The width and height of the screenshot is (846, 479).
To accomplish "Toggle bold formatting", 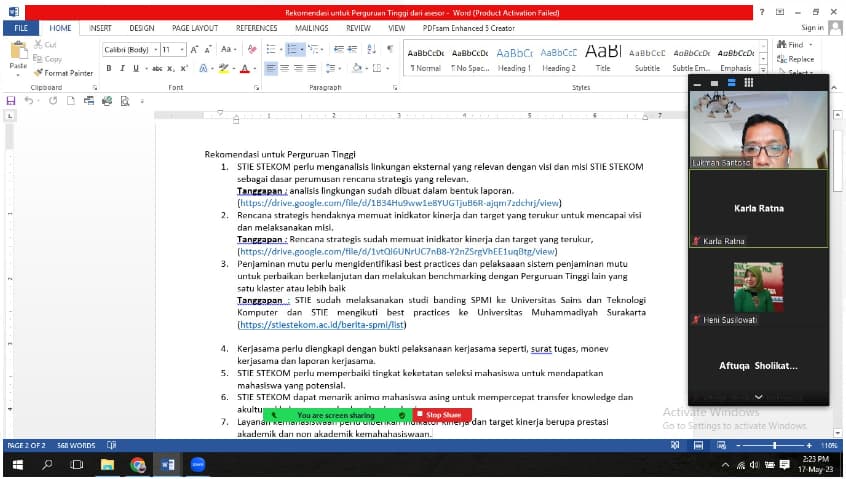I will pos(109,69).
